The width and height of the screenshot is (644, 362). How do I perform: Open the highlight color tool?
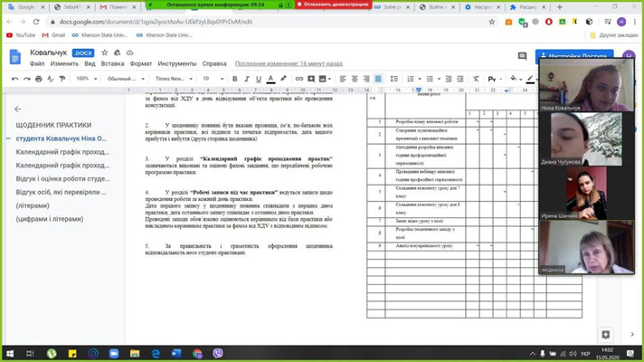[x=283, y=79]
